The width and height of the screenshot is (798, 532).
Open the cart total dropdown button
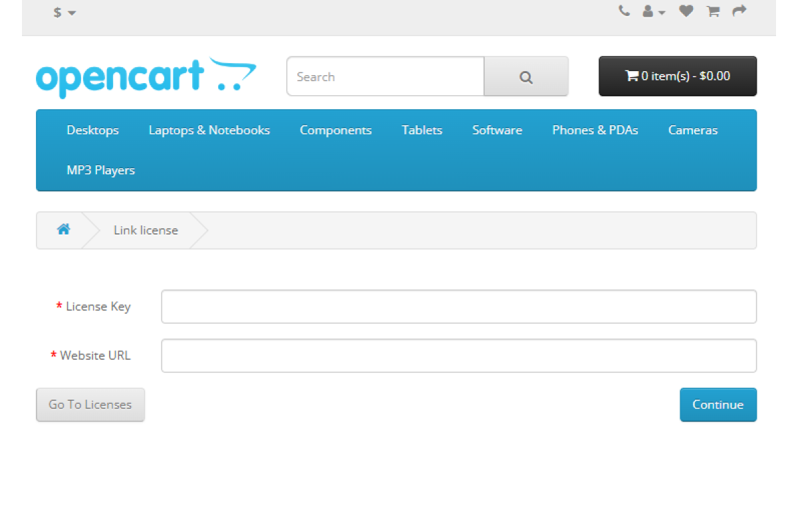677,76
